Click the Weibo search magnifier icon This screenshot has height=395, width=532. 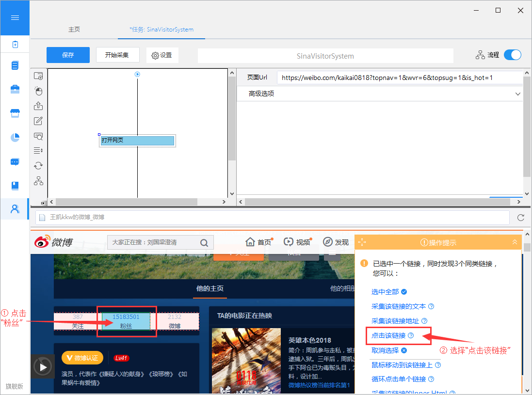(204, 242)
